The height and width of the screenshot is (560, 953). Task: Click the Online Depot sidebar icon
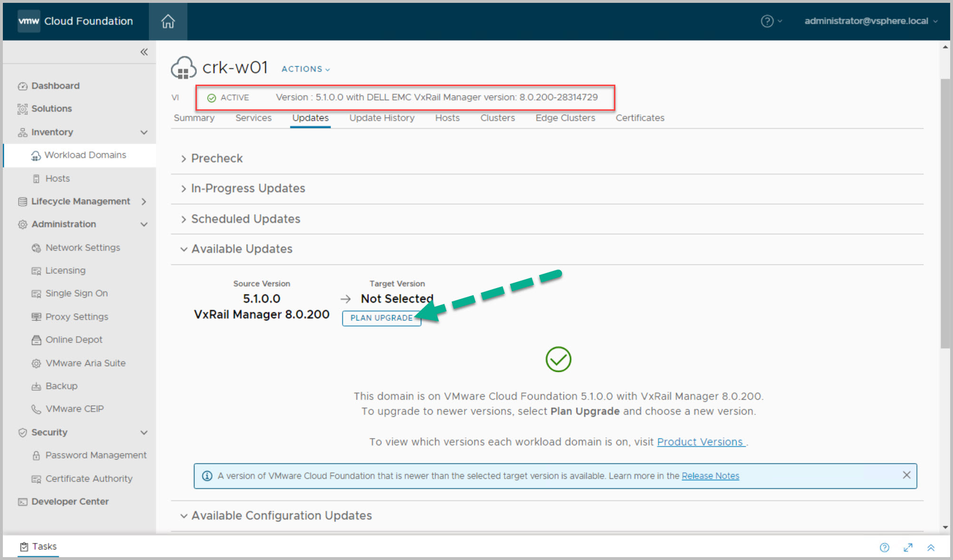tap(36, 340)
